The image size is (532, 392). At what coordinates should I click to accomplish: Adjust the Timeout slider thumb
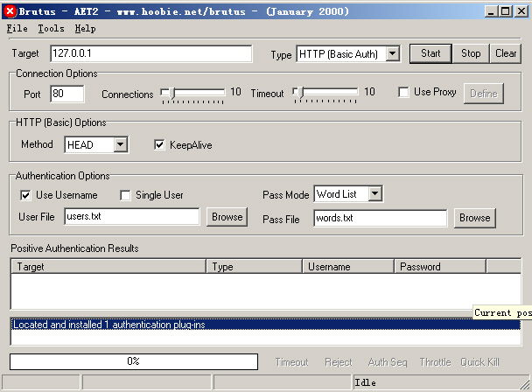(301, 93)
